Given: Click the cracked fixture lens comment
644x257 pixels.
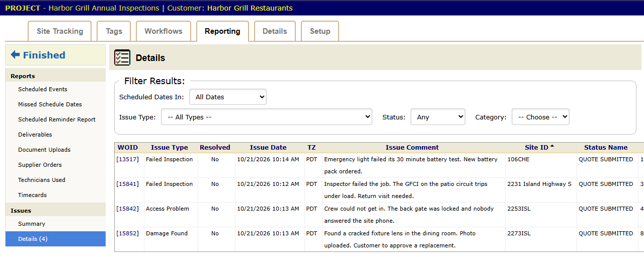Looking at the screenshot, I should (x=400, y=239).
